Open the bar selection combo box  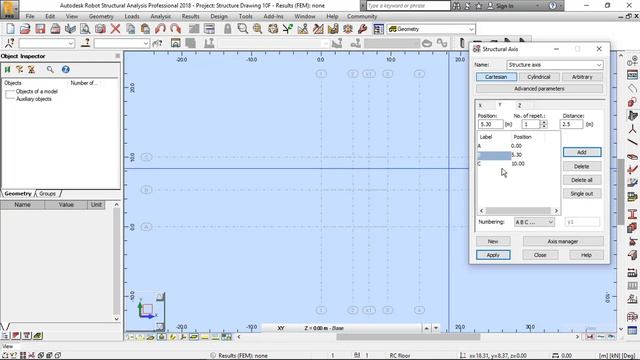[122, 43]
